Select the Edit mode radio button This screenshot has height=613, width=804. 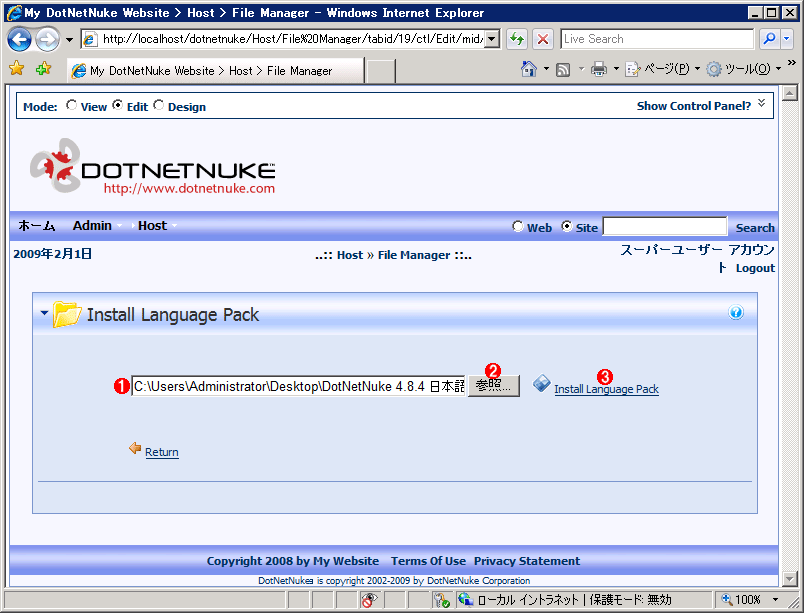[117, 105]
